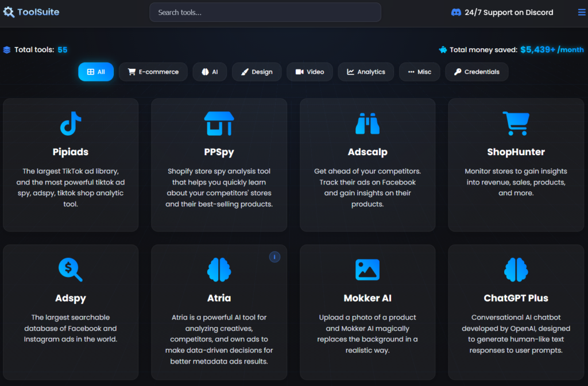Viewport: 588px width, 386px height.
Task: Click the Mokker AI image icon
Action: [367, 269]
